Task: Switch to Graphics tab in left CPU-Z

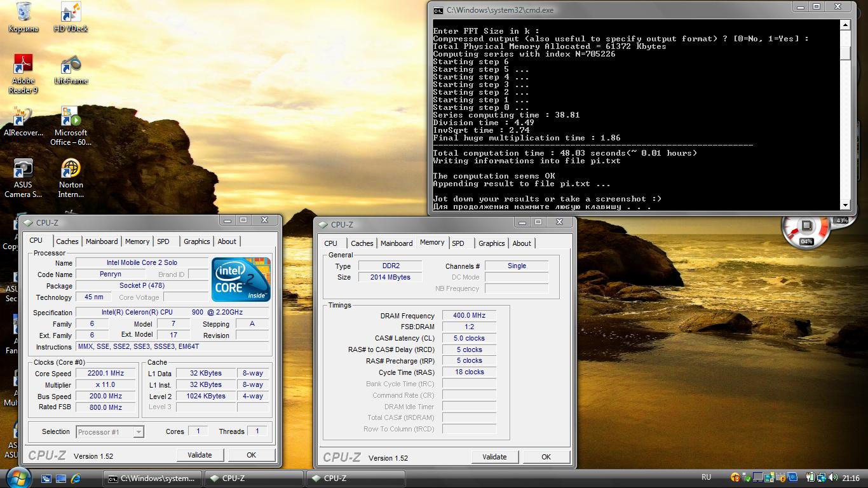Action: (x=197, y=241)
